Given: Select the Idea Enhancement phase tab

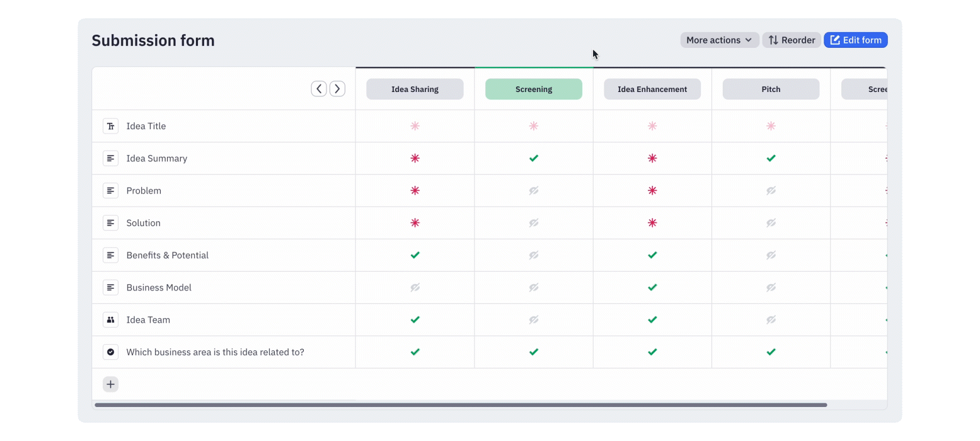Looking at the screenshot, I should coord(652,89).
